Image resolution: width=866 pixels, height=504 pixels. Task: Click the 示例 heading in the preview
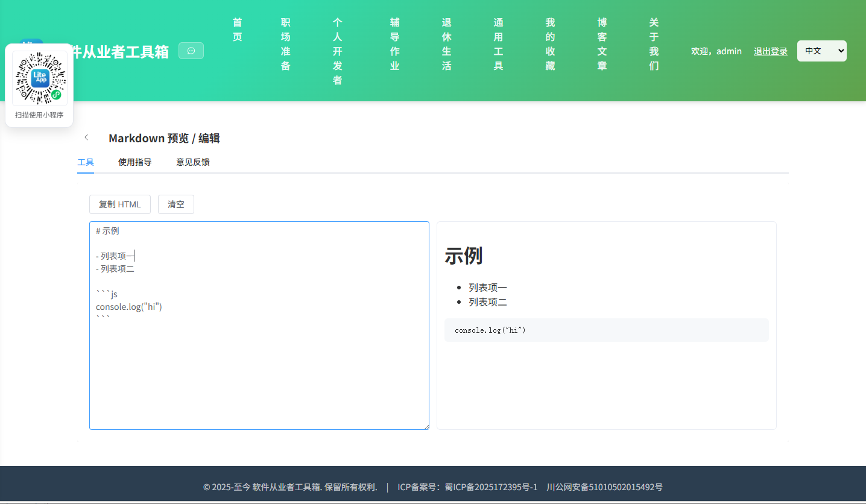[x=464, y=256]
